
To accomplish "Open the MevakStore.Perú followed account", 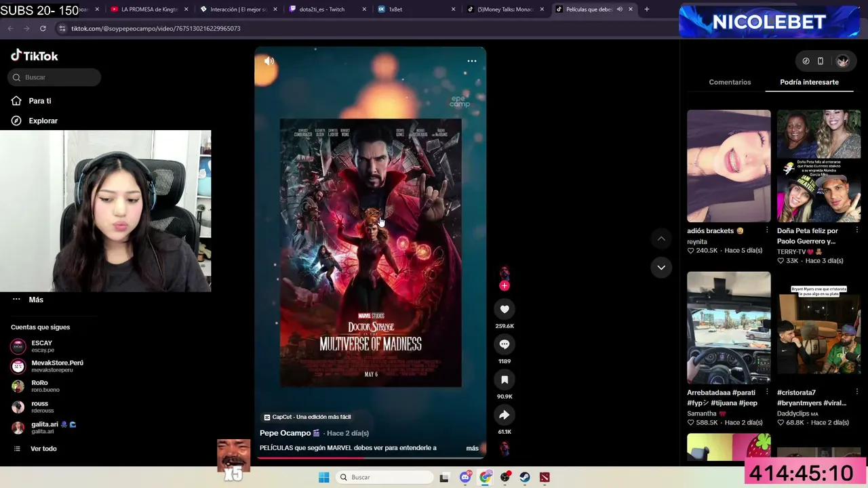I will (47, 366).
